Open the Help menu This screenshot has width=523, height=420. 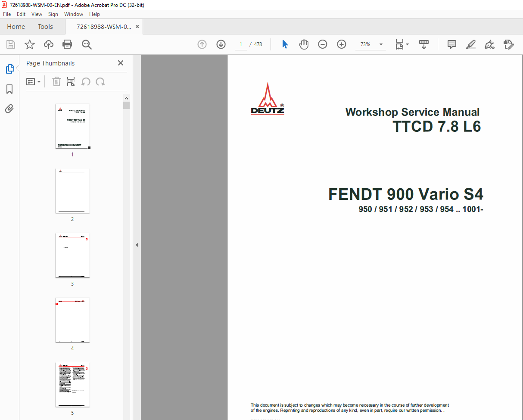(94, 14)
